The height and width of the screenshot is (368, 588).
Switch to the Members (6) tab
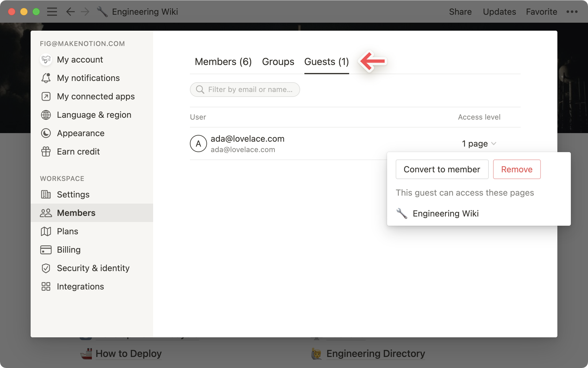tap(223, 61)
